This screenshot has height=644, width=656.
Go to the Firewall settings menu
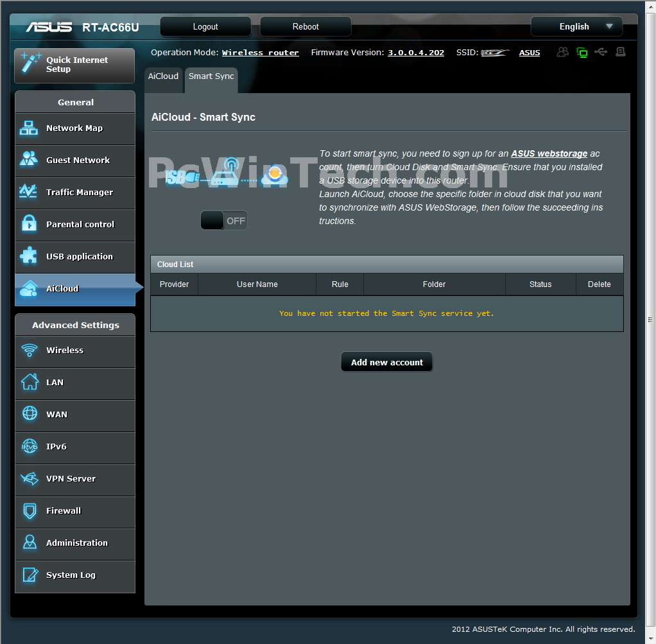coord(75,511)
